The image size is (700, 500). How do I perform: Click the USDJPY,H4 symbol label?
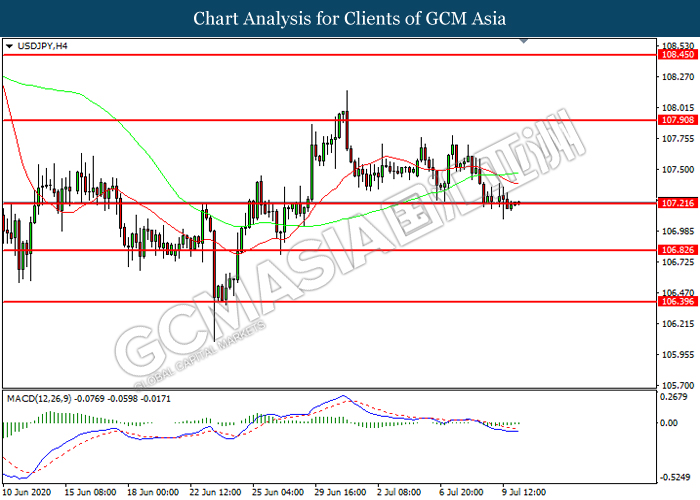click(x=42, y=46)
